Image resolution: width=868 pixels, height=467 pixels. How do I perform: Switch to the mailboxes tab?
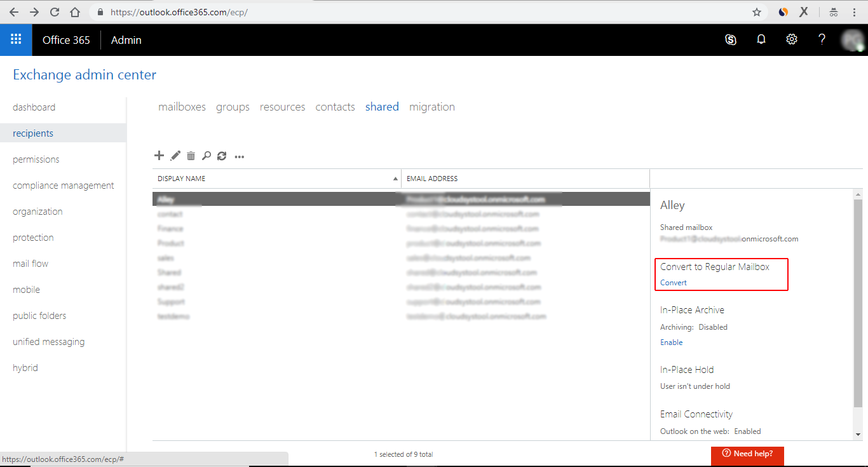(x=182, y=107)
